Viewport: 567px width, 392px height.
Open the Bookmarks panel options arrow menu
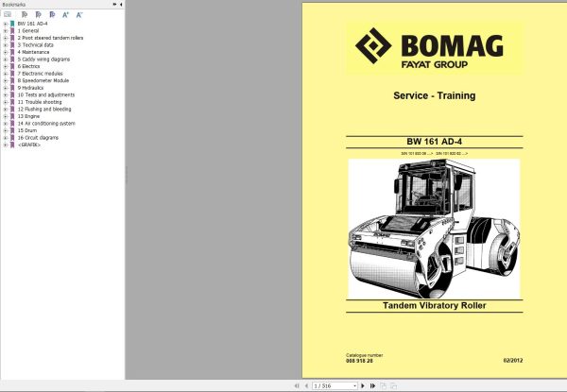114,5
